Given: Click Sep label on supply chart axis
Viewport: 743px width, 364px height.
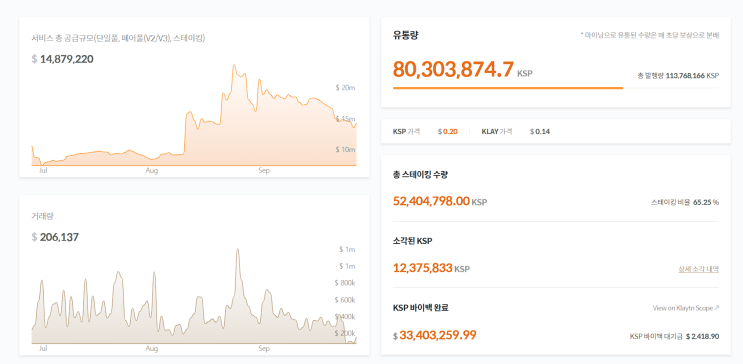Looking at the screenshot, I should pos(264,171).
